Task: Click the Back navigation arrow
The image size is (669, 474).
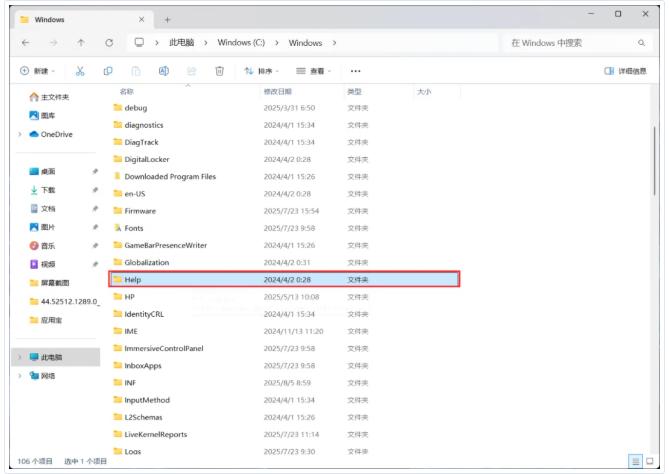Action: coord(25,43)
